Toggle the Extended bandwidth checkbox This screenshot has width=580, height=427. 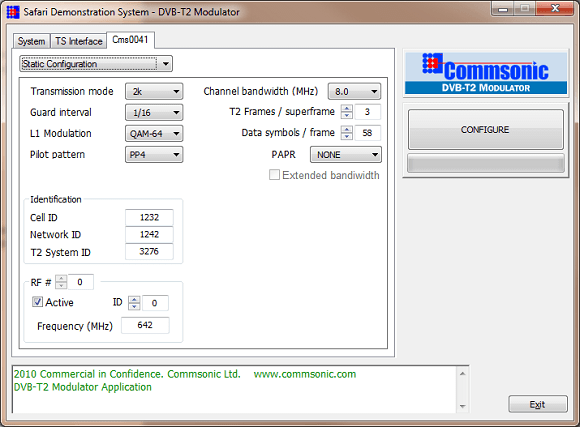pyautogui.click(x=274, y=175)
